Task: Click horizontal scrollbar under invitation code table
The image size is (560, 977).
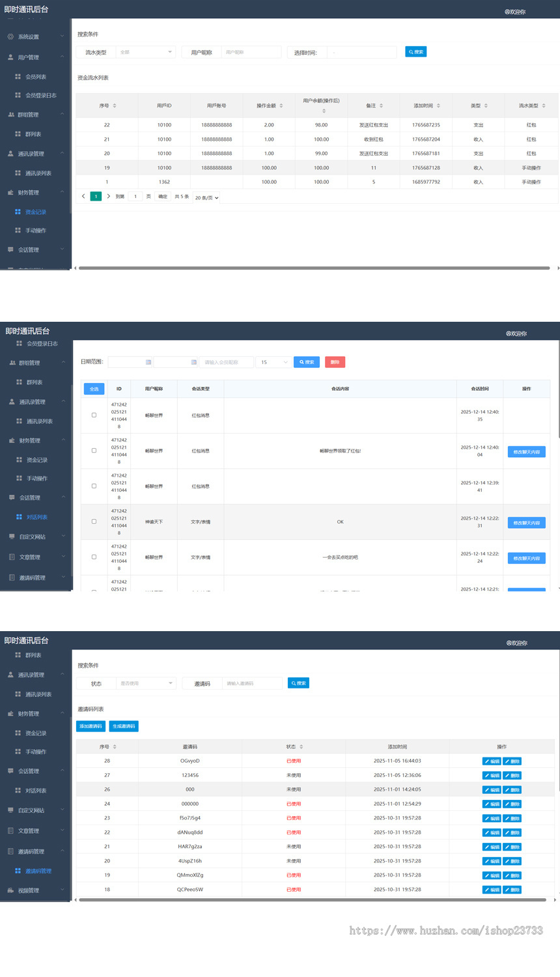Action: (312, 899)
